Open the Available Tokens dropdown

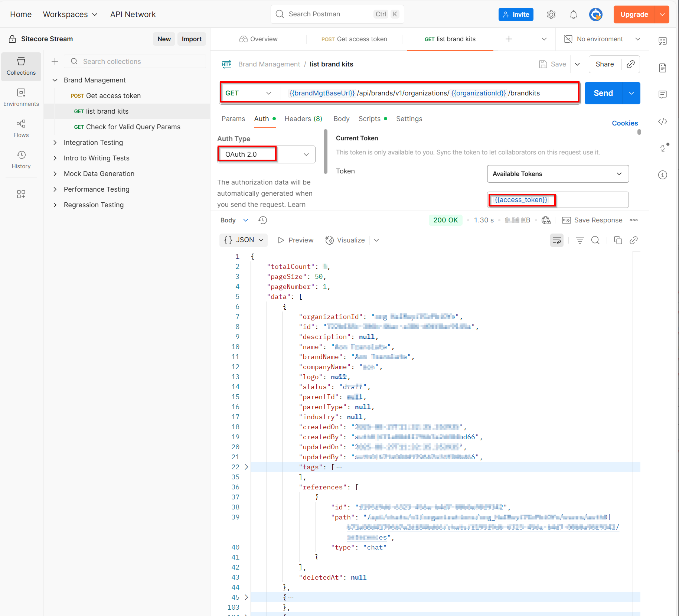558,174
